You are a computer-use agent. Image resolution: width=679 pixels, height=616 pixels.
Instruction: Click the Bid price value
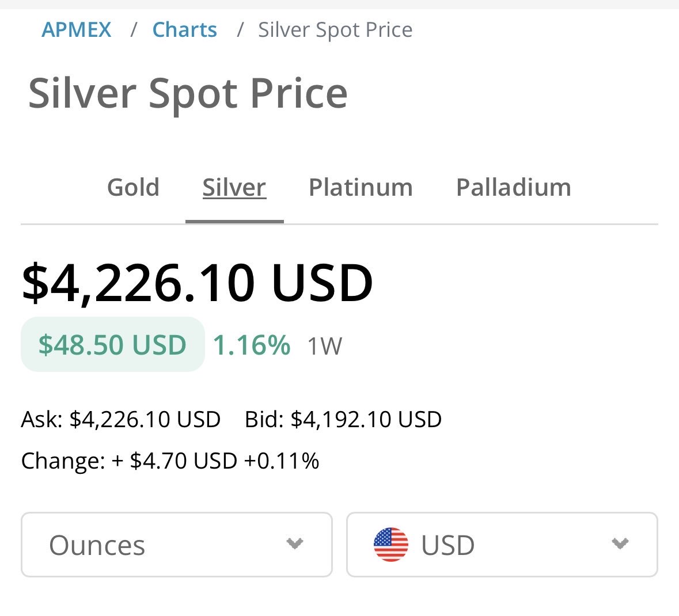tap(365, 419)
